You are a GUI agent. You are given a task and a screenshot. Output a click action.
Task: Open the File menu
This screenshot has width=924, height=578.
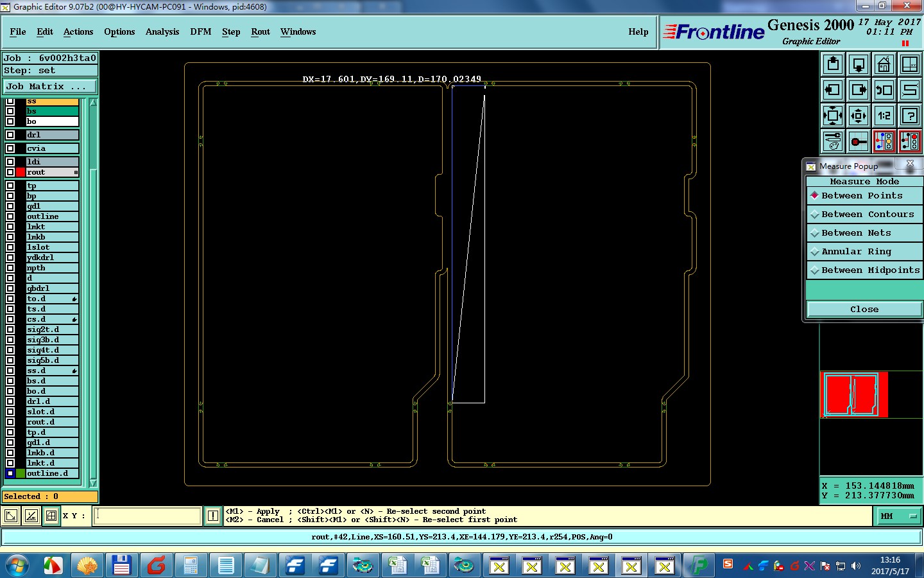[18, 31]
